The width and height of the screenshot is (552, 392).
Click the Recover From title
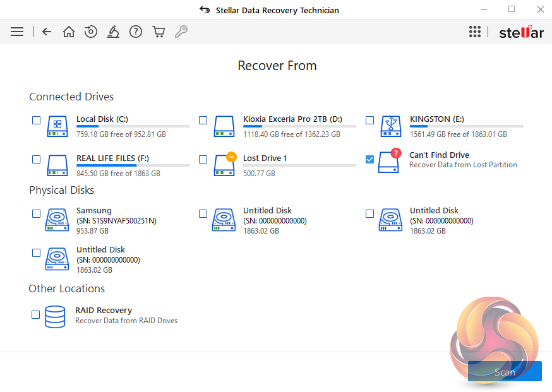[277, 66]
